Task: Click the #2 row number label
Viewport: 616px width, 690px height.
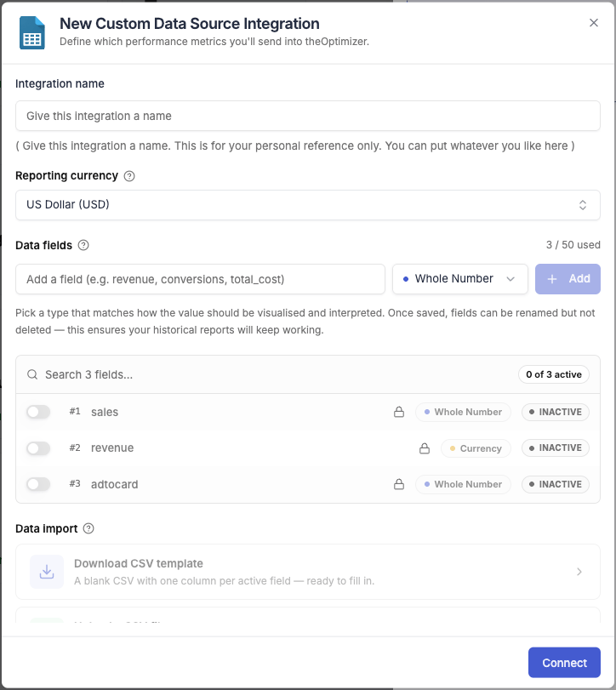Action: (75, 448)
